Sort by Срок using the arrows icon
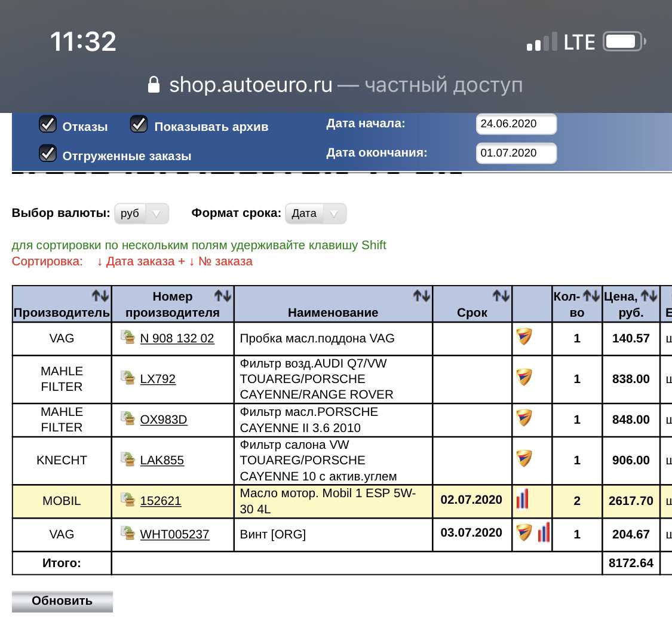The image size is (672, 643). [x=501, y=296]
